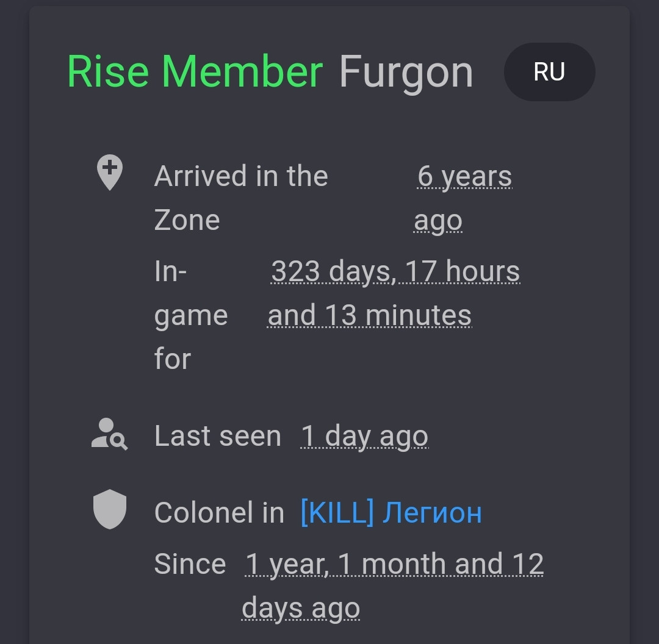Click the Rise Member title
The height and width of the screenshot is (644, 659).
pyautogui.click(x=195, y=72)
